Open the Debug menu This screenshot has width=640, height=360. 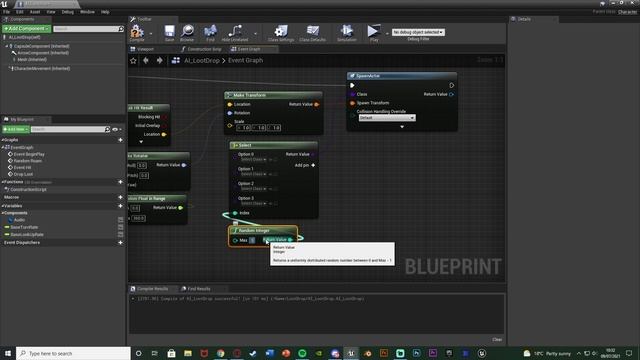[67, 12]
